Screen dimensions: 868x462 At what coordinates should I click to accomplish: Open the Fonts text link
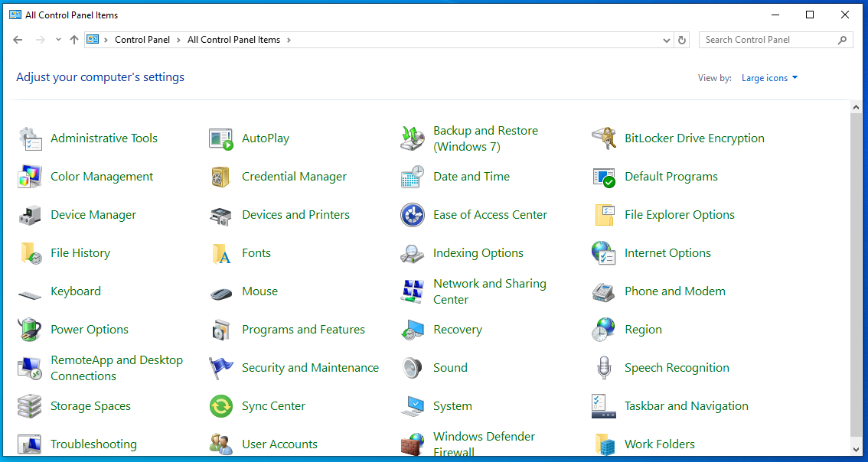(256, 253)
